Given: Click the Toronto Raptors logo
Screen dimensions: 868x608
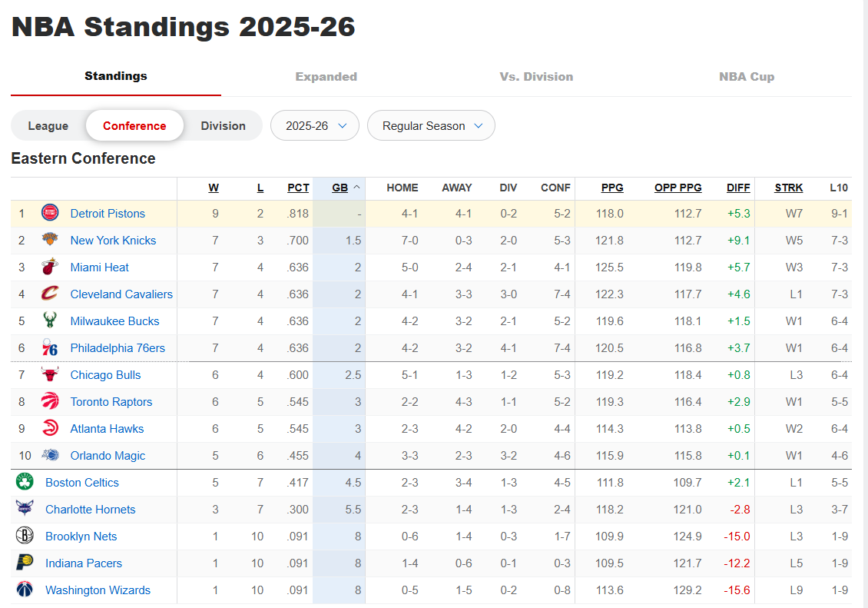Looking at the screenshot, I should (x=50, y=401).
